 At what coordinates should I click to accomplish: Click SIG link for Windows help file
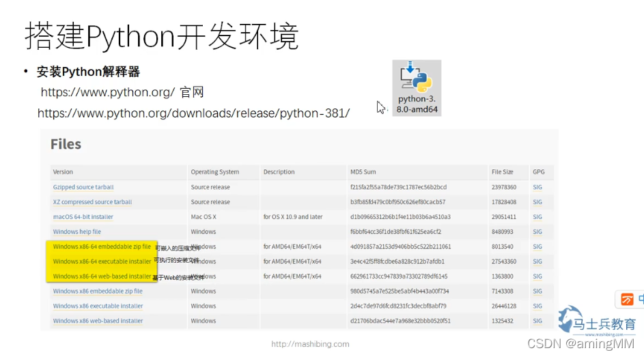(x=537, y=231)
